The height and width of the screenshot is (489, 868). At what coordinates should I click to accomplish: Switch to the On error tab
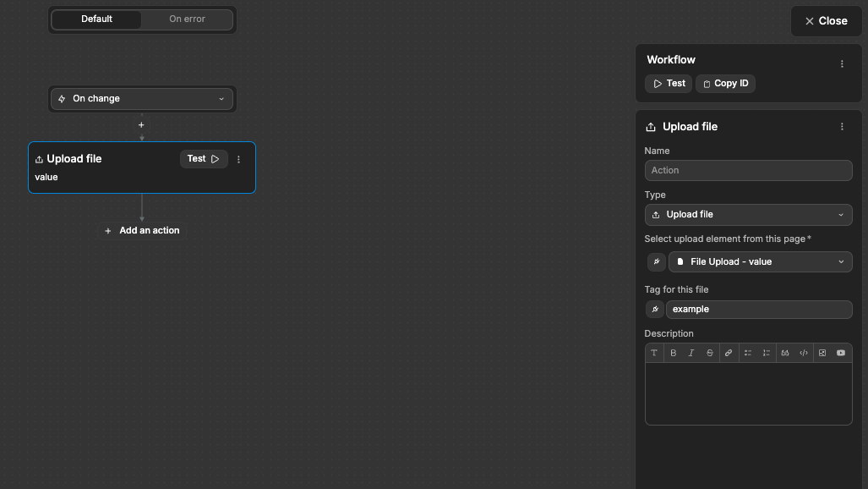point(187,18)
